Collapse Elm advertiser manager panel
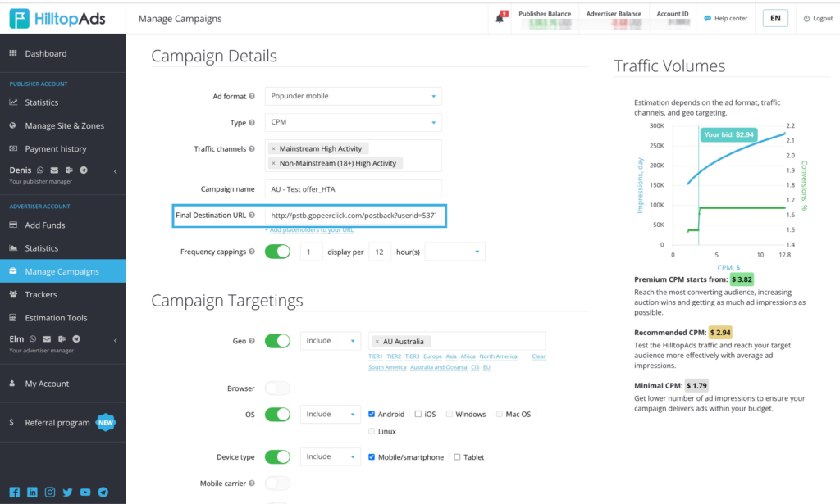This screenshot has width=840, height=504. click(115, 340)
